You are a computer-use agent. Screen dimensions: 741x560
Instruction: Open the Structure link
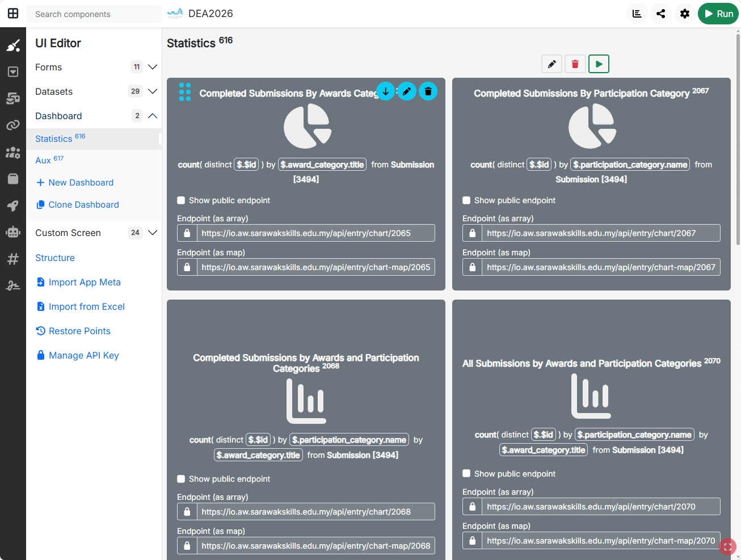[55, 258]
